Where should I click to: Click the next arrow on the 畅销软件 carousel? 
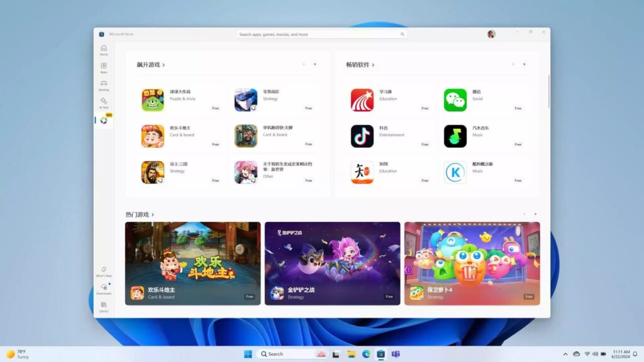(x=525, y=63)
